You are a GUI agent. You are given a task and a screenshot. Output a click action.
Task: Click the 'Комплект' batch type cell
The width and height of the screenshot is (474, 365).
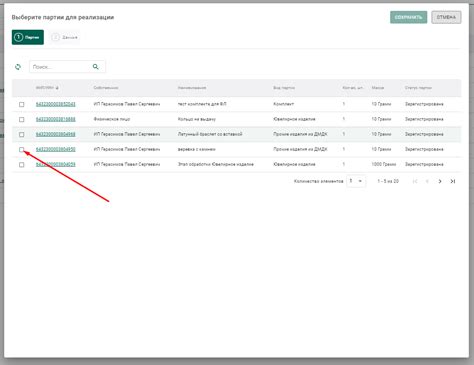[x=284, y=104]
